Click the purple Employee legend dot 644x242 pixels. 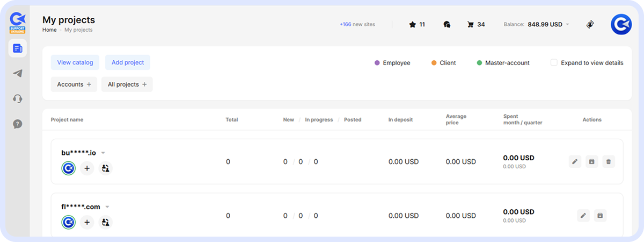point(377,63)
